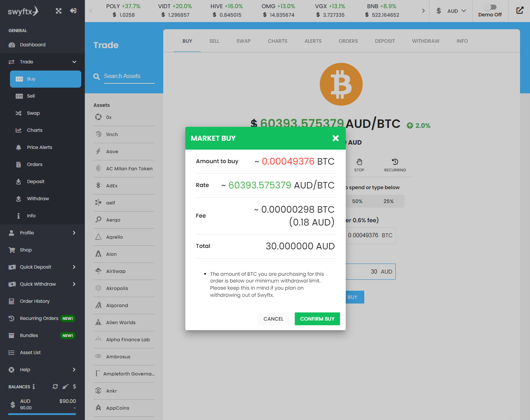Select the RECURRING order type
530x420 pixels.
tap(395, 165)
